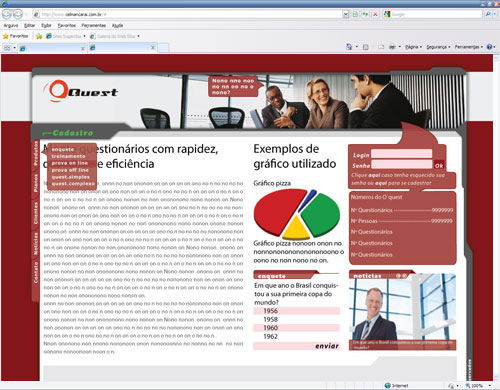This screenshot has width=500, height=390.
Task: Click the red Stop loading icon
Action: [x=375, y=14]
